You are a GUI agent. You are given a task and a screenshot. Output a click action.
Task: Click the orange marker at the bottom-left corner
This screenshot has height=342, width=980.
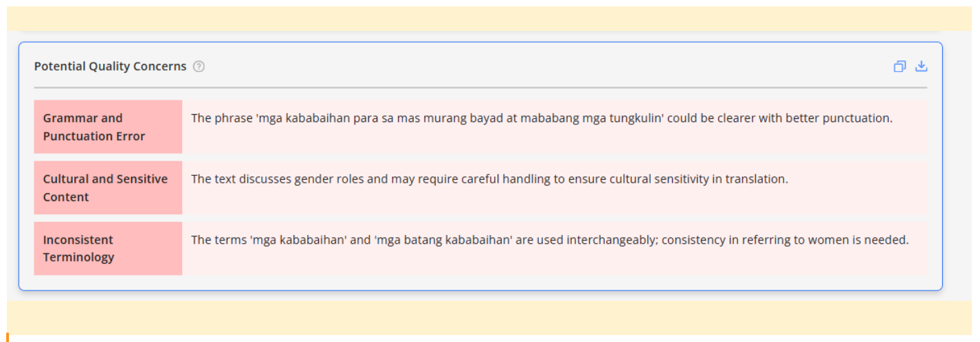tap(8, 337)
